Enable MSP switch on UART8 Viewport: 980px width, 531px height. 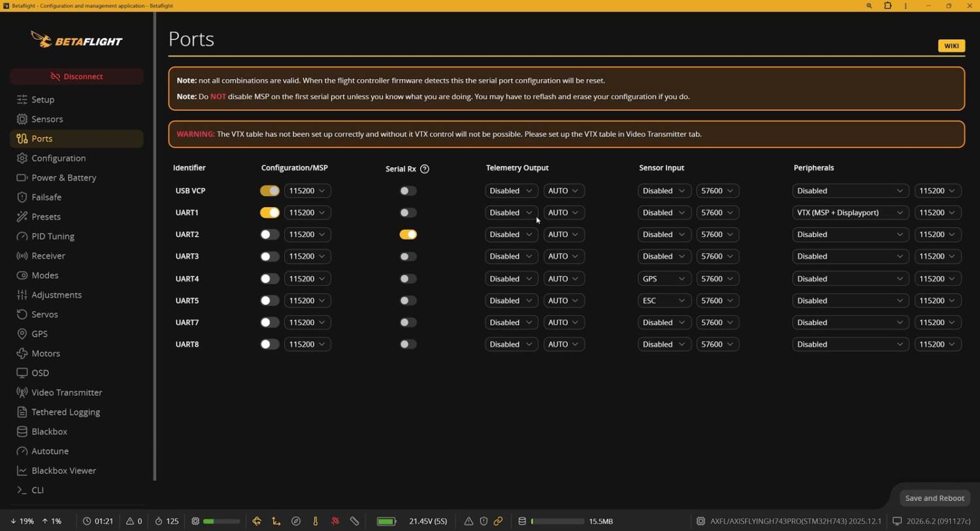270,344
